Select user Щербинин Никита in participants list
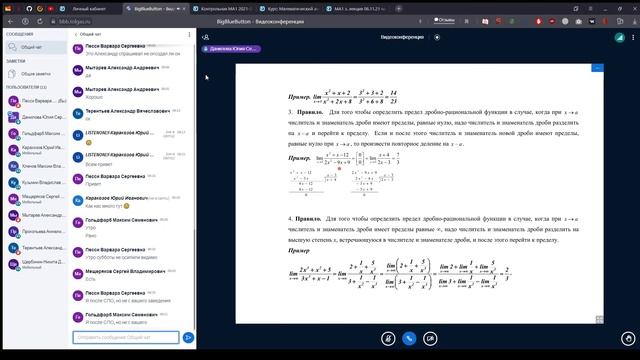The width and height of the screenshot is (640, 360). [x=37, y=264]
